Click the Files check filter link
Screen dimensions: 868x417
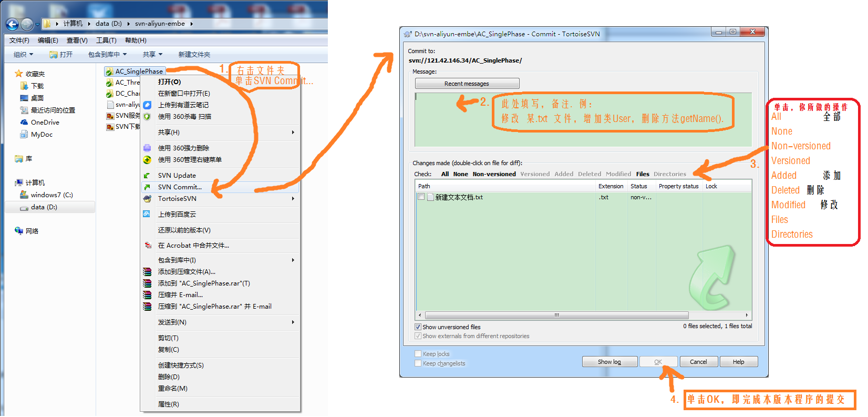pos(643,174)
